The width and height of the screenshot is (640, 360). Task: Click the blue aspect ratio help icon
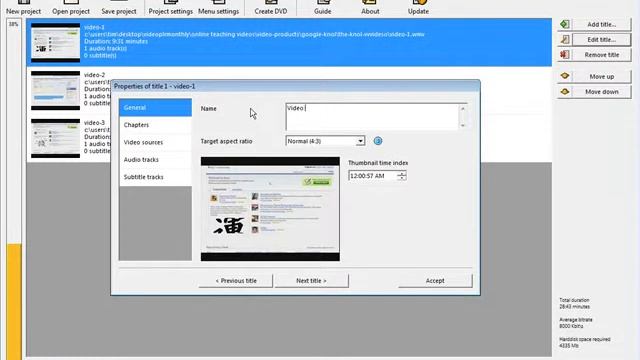(378, 141)
